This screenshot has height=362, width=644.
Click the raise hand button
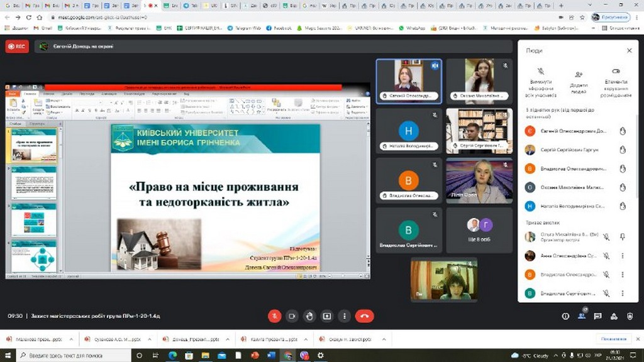309,316
